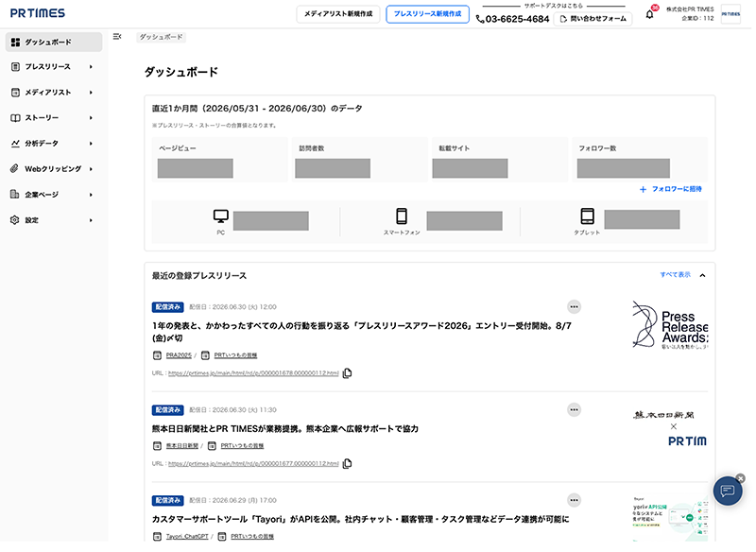This screenshot has width=756, height=552.
Task: Click すべて表示 link
Action: pos(675,274)
